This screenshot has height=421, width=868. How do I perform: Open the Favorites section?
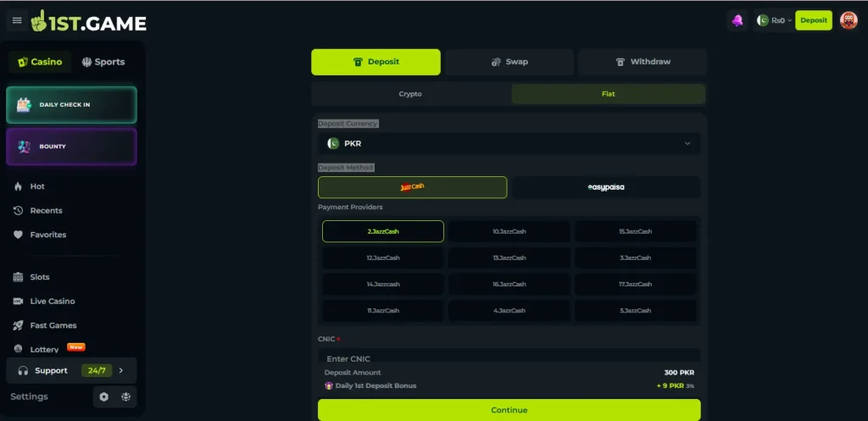[48, 235]
